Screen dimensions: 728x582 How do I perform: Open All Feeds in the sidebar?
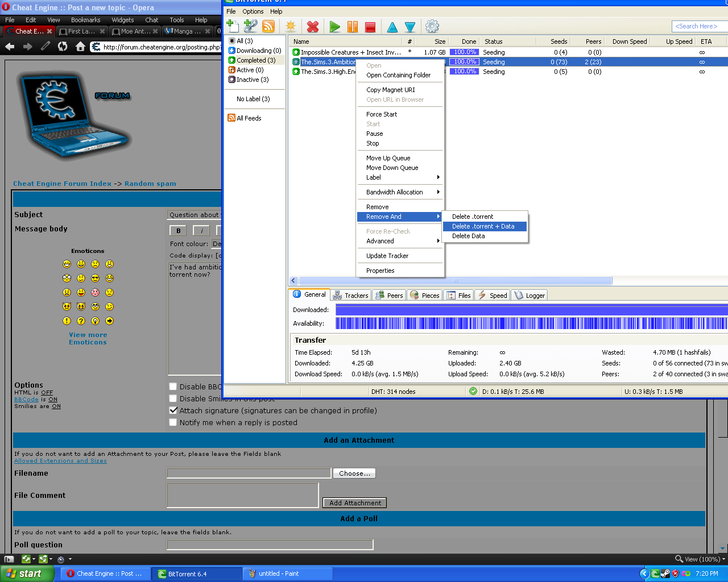pyautogui.click(x=245, y=118)
